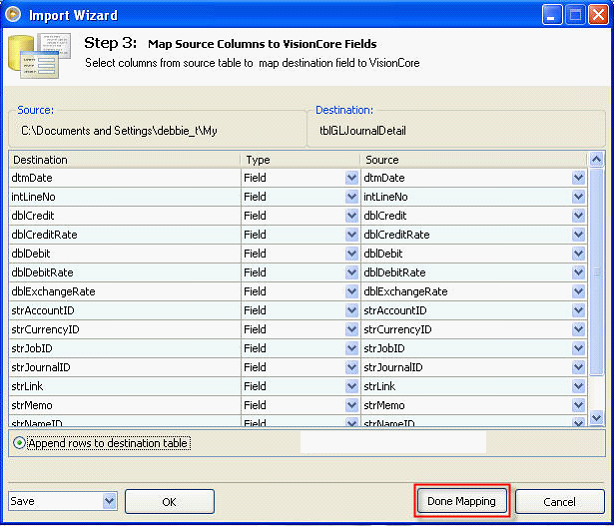The image size is (615, 527).
Task: Expand Type dropdown in strJobID row
Action: (351, 349)
